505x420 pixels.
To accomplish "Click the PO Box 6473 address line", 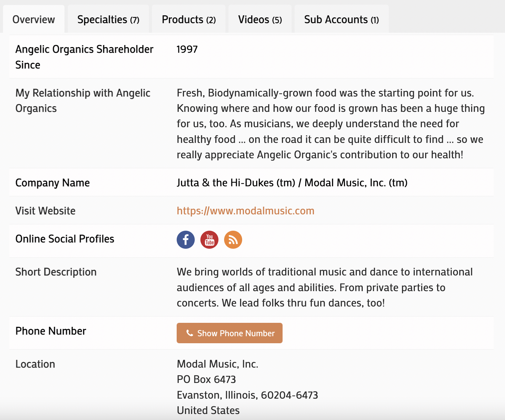I will 206,379.
